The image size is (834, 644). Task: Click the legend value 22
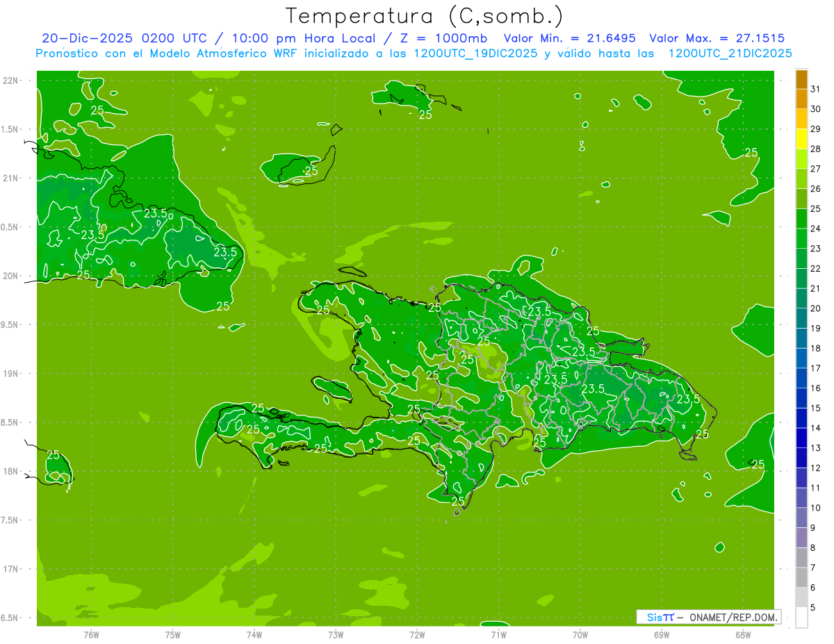click(815, 268)
